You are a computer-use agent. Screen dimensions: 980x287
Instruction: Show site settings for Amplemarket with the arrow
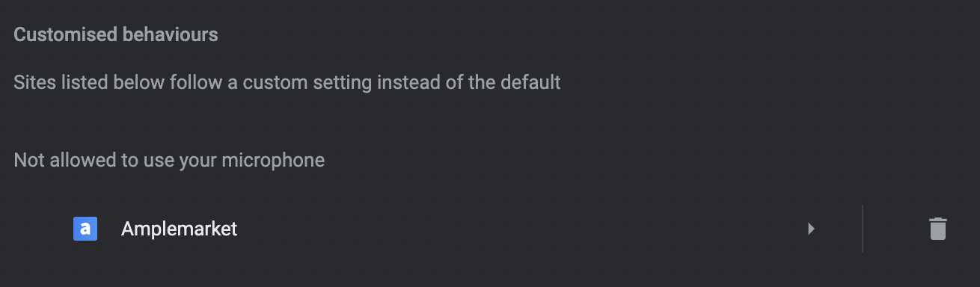point(811,229)
